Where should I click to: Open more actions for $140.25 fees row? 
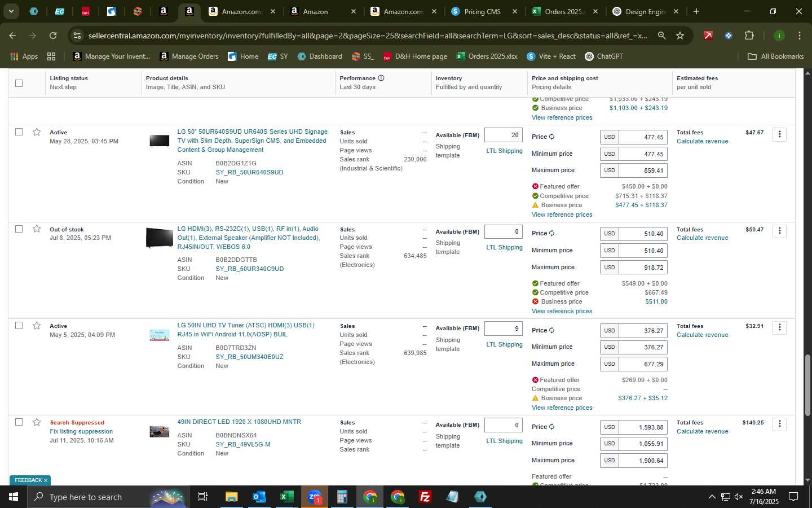[779, 424]
